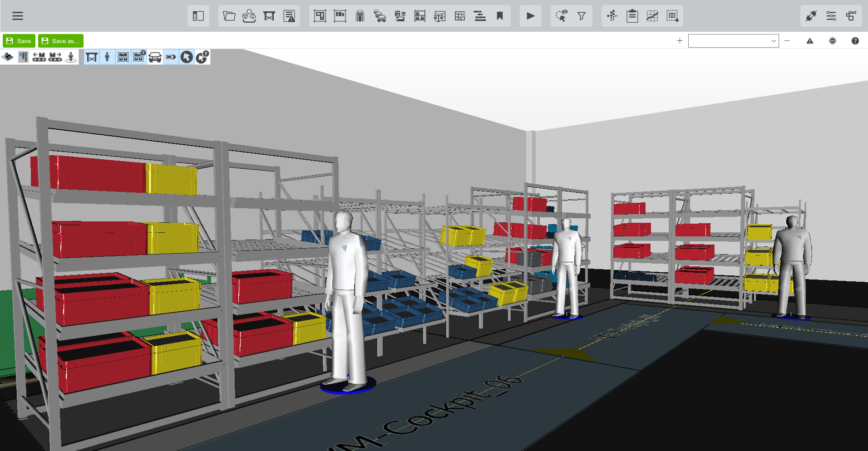Toggle car vehicle visibility filter
The image size is (868, 451).
click(x=155, y=57)
